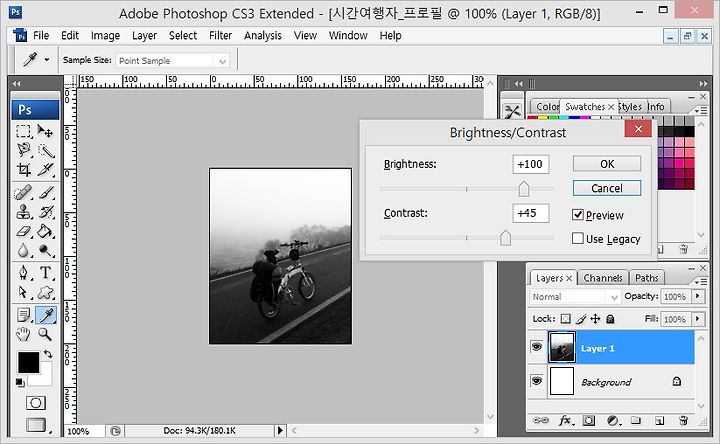Enable the Use Legacy checkbox

578,238
